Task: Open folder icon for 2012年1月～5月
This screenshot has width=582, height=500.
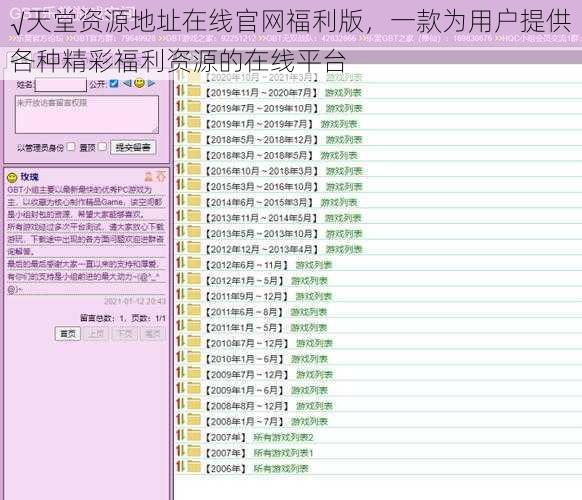Action: coord(194,279)
